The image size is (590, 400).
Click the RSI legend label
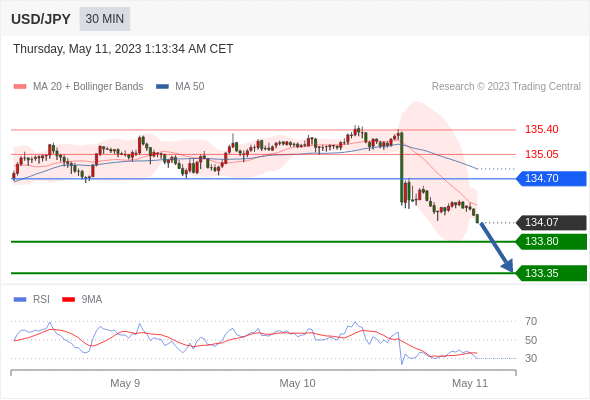point(41,300)
